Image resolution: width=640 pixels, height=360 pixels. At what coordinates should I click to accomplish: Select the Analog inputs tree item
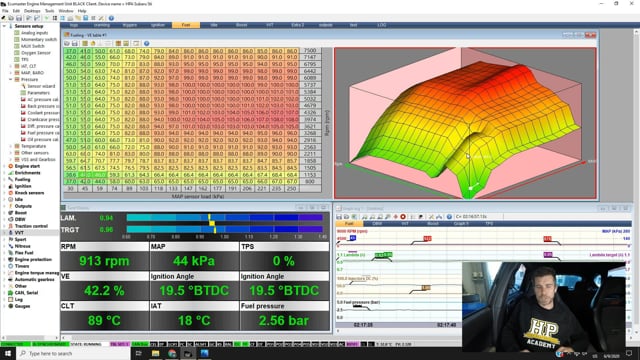point(34,33)
